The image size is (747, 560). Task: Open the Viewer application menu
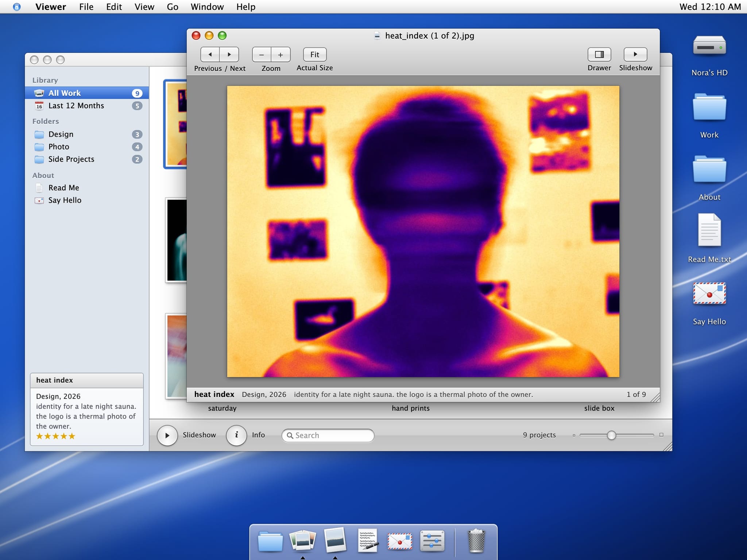tap(51, 7)
